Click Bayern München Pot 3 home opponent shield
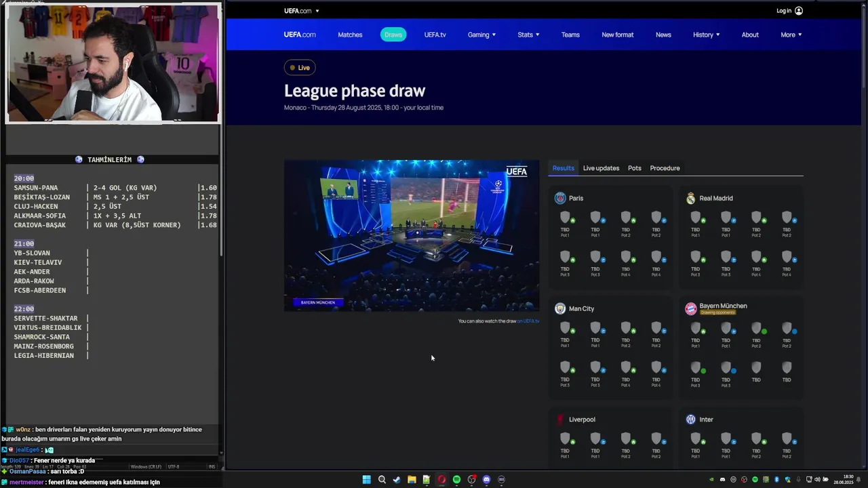Image resolution: width=868 pixels, height=488 pixels. (x=695, y=367)
